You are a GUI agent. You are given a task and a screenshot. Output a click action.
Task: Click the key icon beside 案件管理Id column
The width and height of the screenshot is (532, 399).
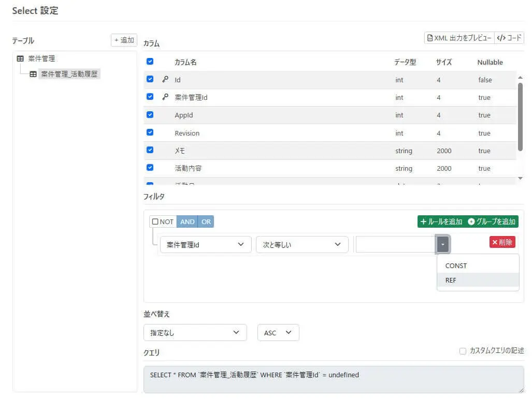click(165, 97)
